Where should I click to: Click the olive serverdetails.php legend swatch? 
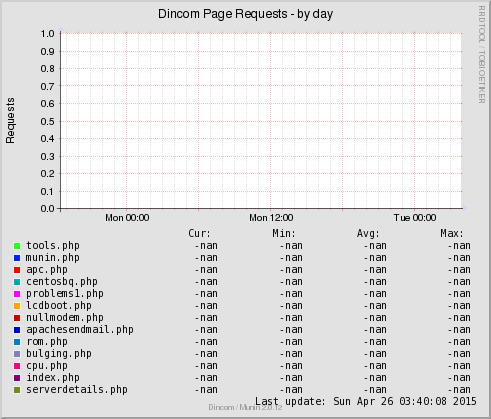pos(17,390)
